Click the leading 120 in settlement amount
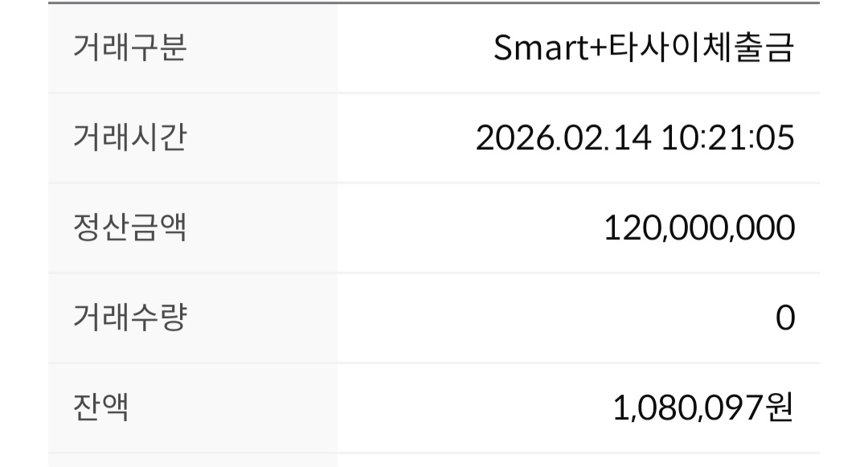The image size is (868, 467). click(629, 229)
